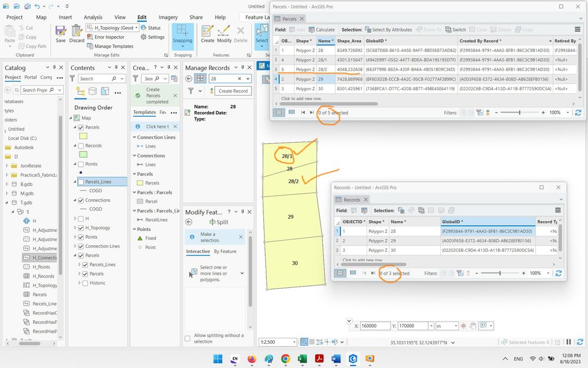This screenshot has height=368, width=588.
Task: Open editing Settings gear
Action: [153, 37]
